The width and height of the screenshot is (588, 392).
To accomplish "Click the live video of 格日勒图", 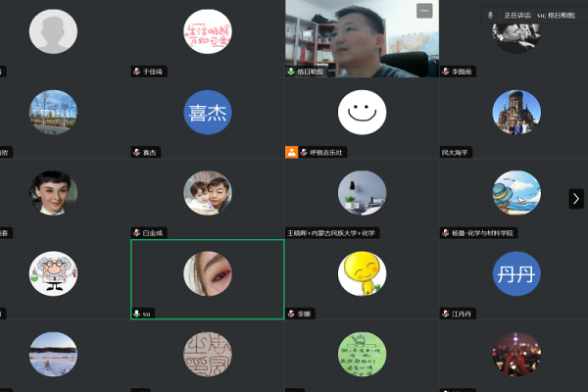I will click(362, 37).
